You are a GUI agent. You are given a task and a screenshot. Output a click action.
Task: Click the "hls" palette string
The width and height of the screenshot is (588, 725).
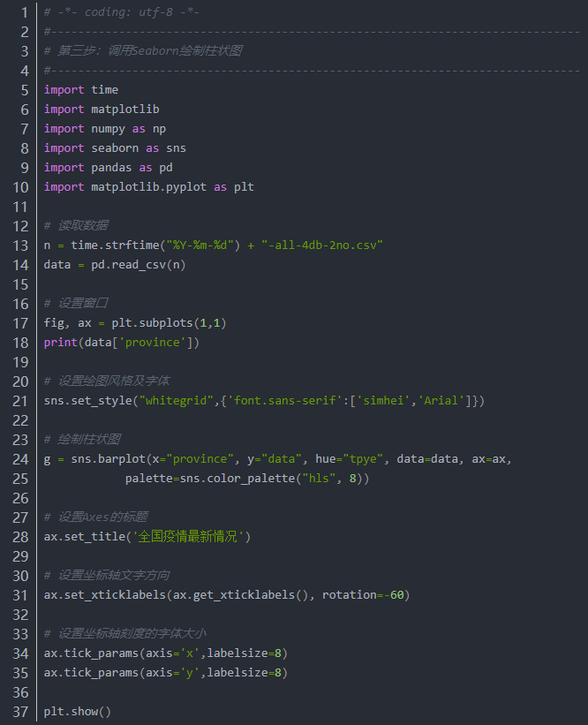click(x=318, y=479)
